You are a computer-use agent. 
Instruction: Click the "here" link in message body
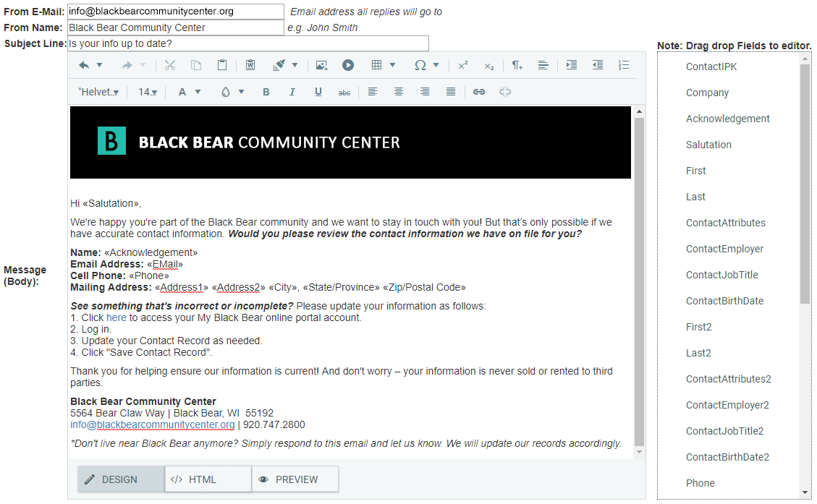point(117,317)
